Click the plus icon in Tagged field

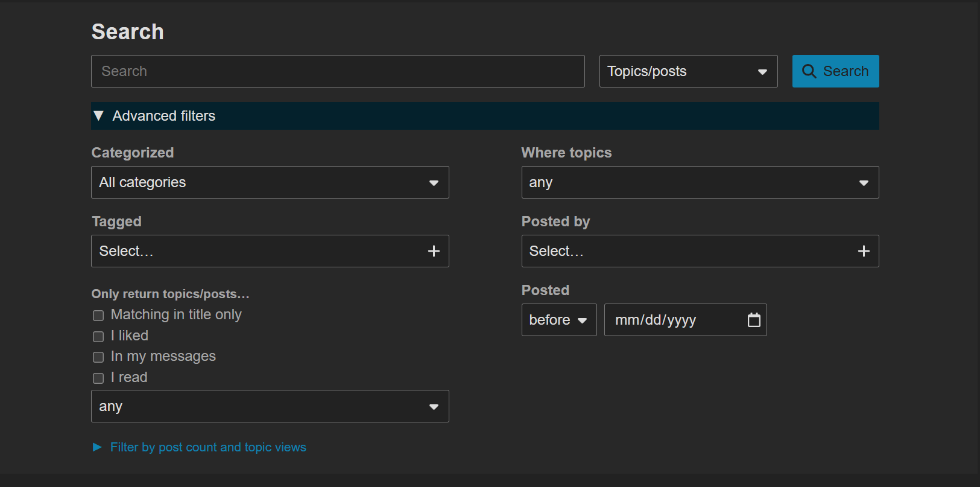tap(434, 251)
